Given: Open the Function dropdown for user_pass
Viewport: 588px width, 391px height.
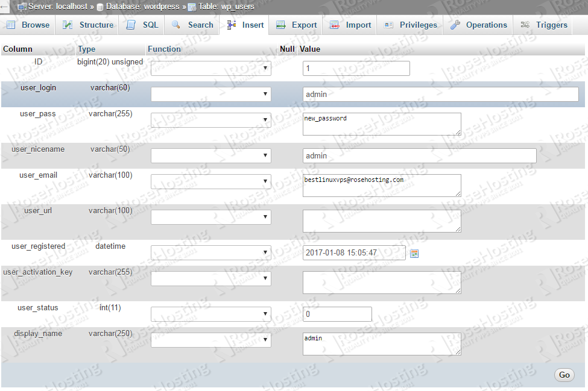Looking at the screenshot, I should click(210, 120).
